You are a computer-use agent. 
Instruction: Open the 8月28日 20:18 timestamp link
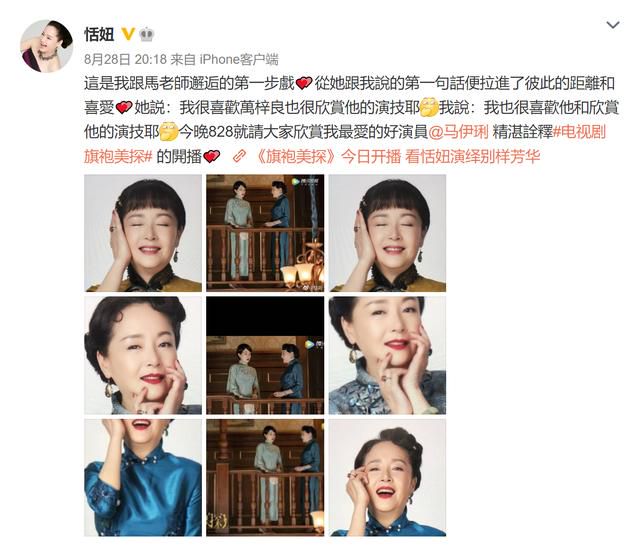pos(125,60)
